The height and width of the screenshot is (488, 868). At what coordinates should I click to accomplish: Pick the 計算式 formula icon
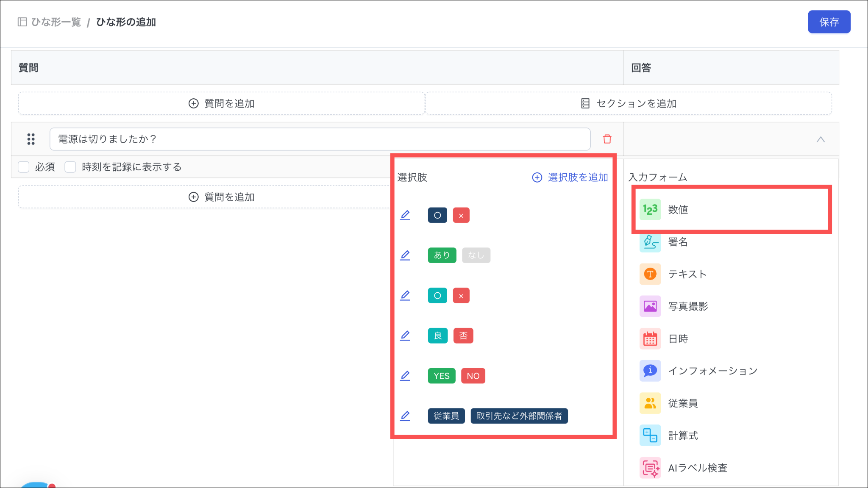point(650,435)
